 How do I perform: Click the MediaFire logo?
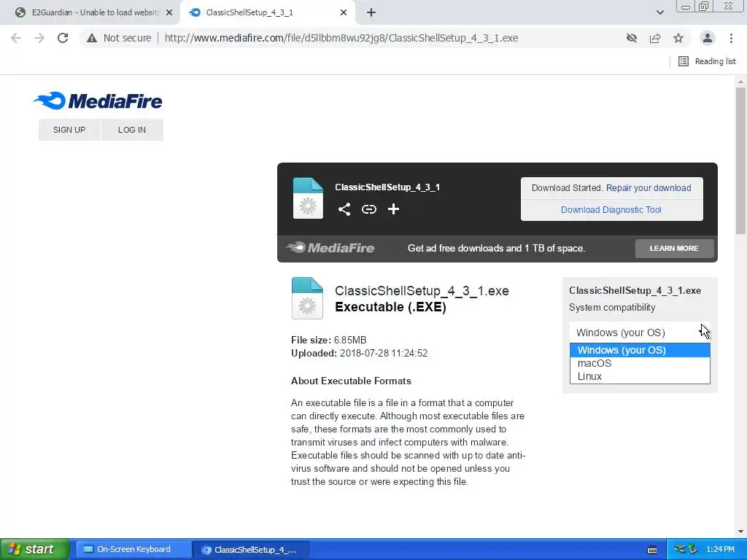[x=98, y=101]
